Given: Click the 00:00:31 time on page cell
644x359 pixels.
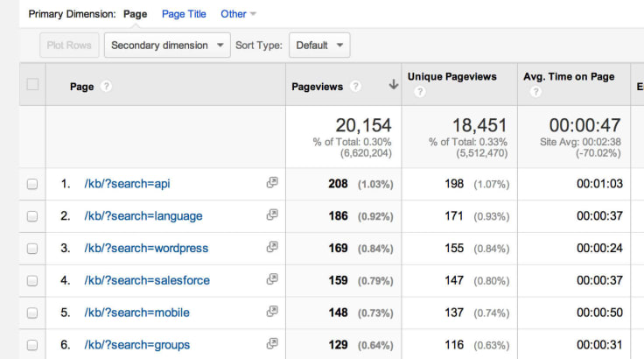Looking at the screenshot, I should [599, 345].
